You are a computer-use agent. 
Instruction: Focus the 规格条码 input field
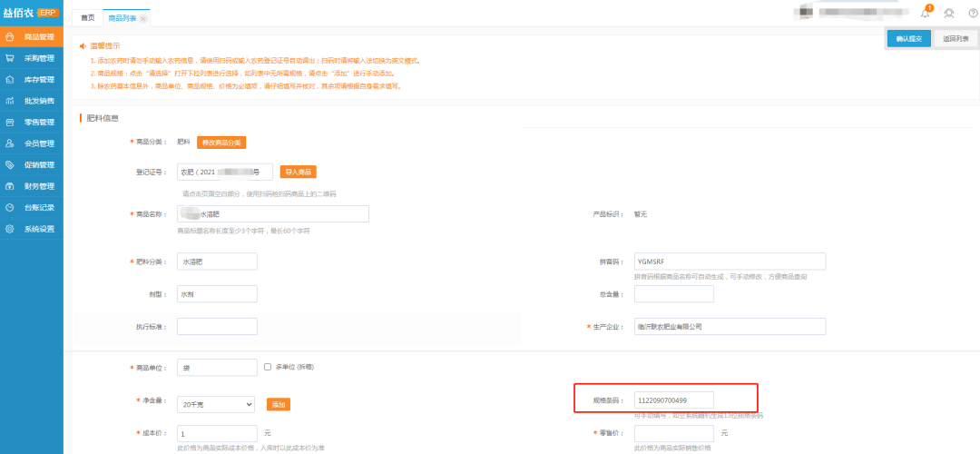coord(673,400)
